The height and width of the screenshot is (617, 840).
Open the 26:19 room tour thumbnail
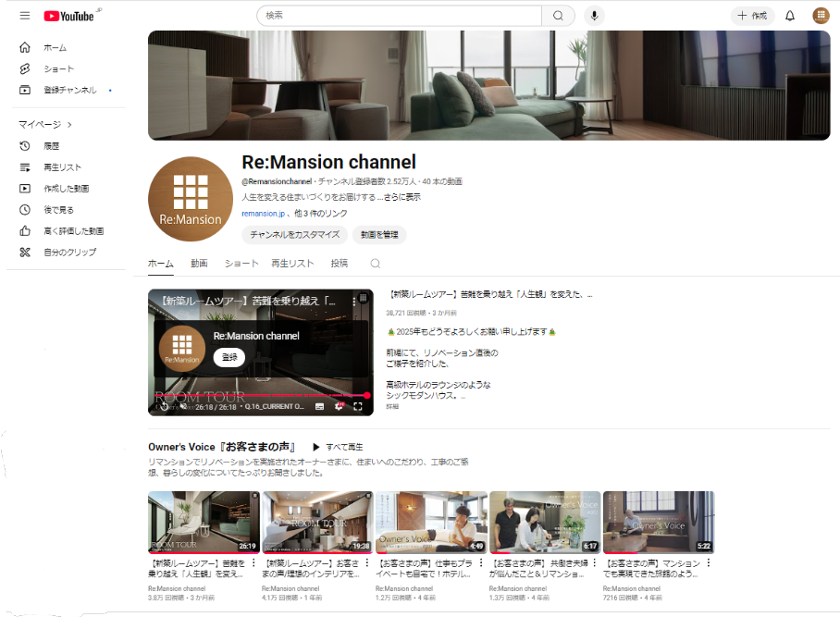pos(204,523)
